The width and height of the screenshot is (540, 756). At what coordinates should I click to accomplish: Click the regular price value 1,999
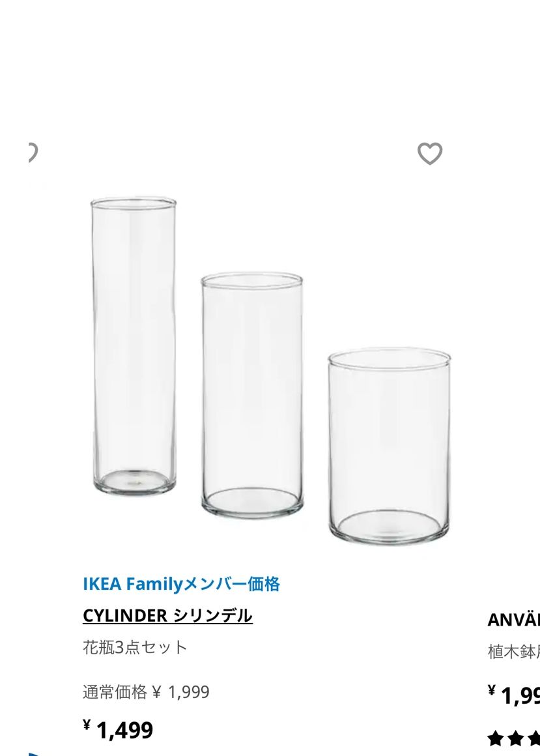coord(188,692)
